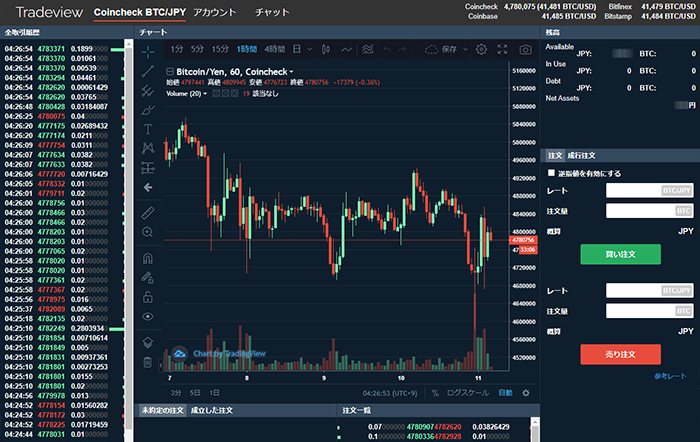This screenshot has width=700, height=442.
Task: Click the trash remove drawings icon
Action: 148,362
